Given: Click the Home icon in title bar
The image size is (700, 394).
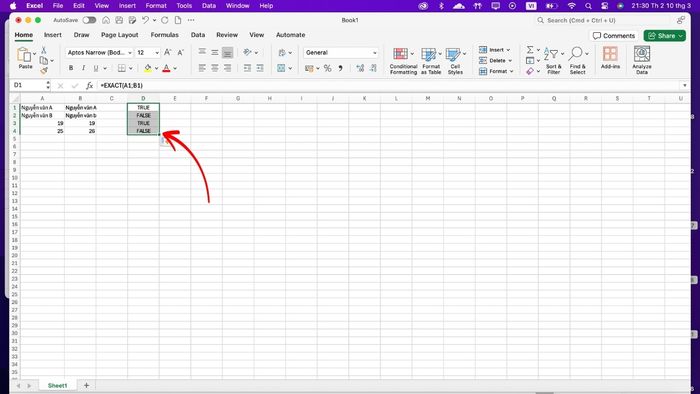Looking at the screenshot, I should pyautogui.click(x=106, y=20).
